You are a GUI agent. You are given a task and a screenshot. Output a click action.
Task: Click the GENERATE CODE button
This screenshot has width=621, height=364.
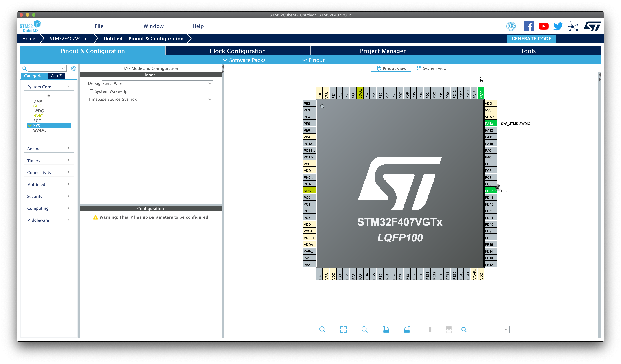click(x=531, y=39)
